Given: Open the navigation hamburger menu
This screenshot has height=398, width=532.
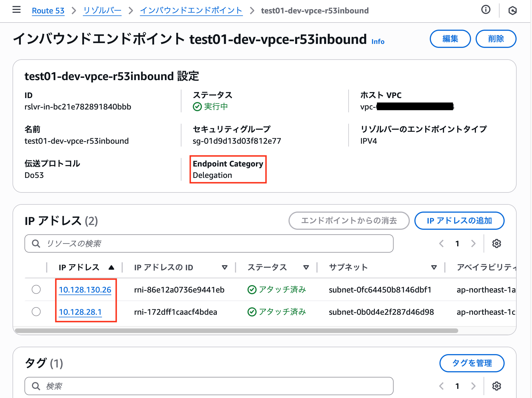Looking at the screenshot, I should (16, 9).
